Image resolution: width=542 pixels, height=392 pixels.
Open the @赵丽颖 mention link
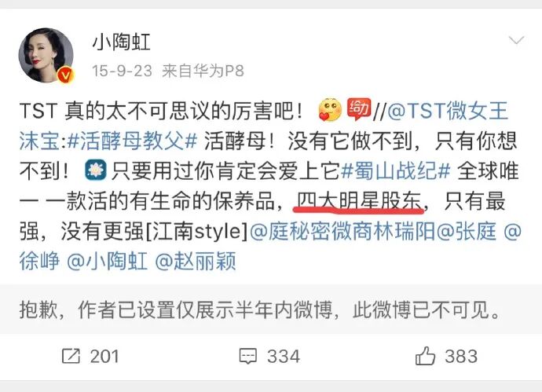pos(196,261)
